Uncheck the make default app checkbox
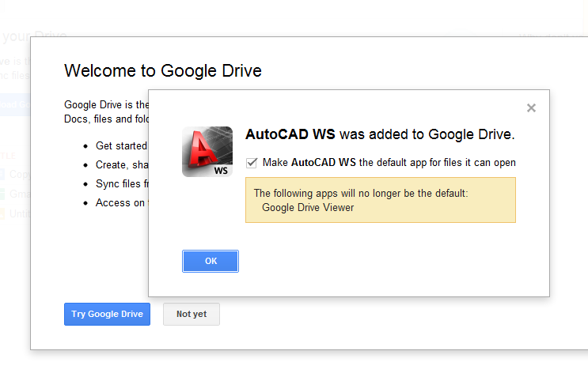This screenshot has height=381, width=588. [252, 163]
